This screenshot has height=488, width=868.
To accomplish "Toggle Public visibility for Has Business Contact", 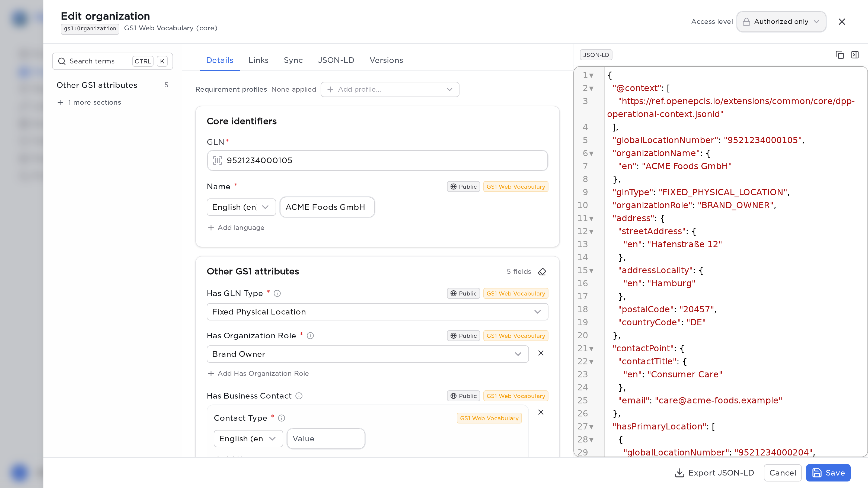I will click(x=463, y=396).
